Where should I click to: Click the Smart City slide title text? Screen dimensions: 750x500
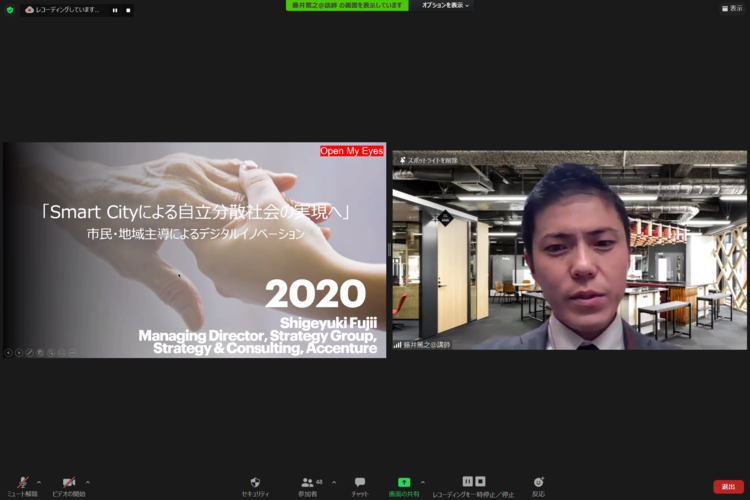pos(195,211)
